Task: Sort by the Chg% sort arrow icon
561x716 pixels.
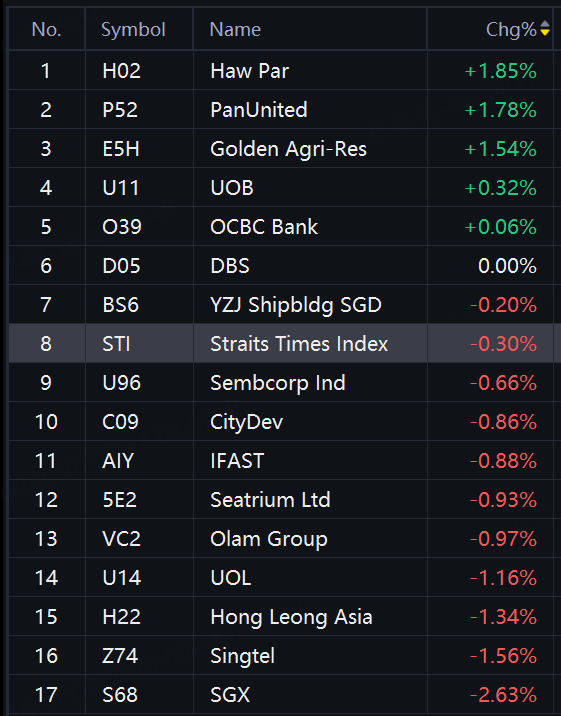Action: [545, 28]
